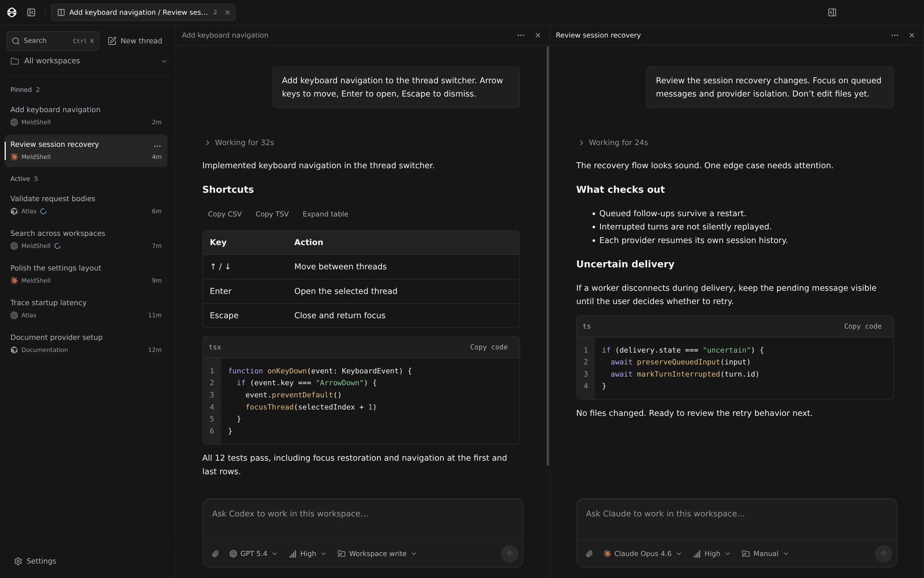
Task: Click the send arrow in Claude composer
Action: click(883, 553)
